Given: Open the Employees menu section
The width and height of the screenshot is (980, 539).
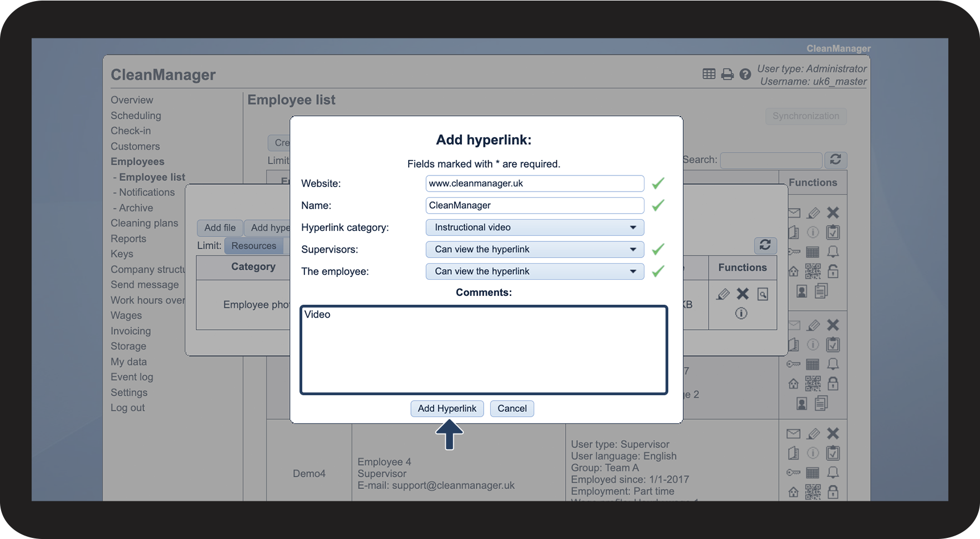Looking at the screenshot, I should pyautogui.click(x=138, y=162).
